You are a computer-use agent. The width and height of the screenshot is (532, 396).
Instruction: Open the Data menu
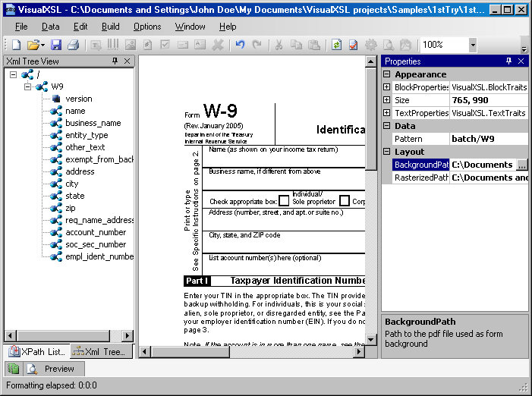pos(50,27)
